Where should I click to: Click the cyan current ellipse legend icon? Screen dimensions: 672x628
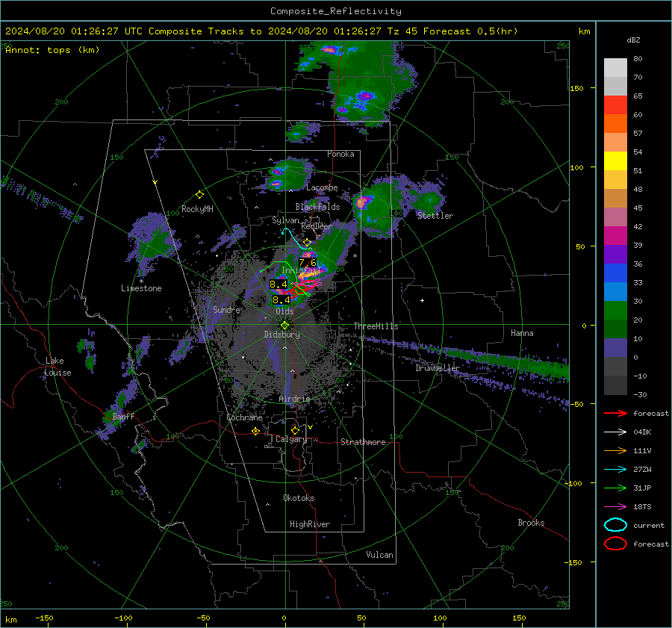615,525
